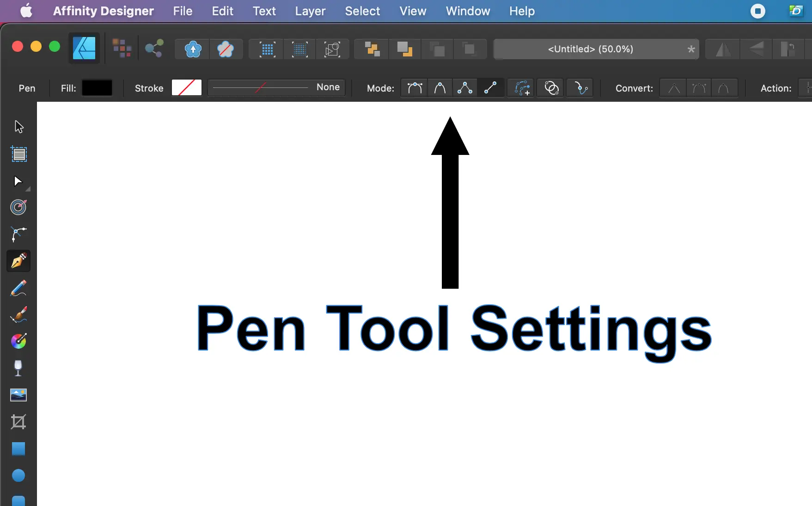Select the Pencil tool
Viewport: 812px width, 506px height.
(x=18, y=288)
